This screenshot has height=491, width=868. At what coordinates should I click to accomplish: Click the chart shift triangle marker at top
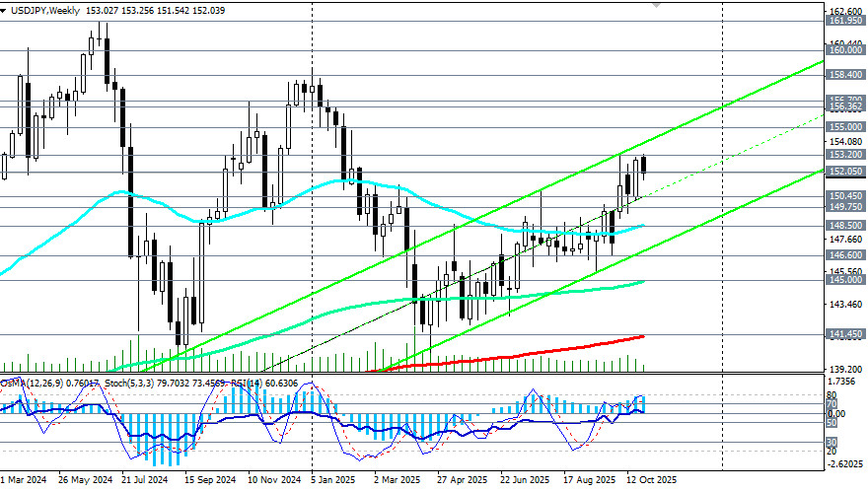(x=657, y=4)
